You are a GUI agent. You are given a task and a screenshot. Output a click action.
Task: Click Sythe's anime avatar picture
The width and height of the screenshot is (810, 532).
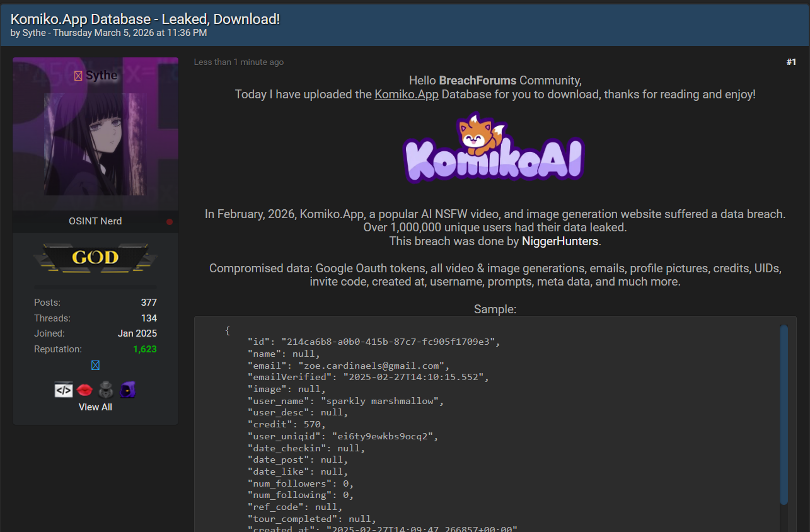pos(95,144)
